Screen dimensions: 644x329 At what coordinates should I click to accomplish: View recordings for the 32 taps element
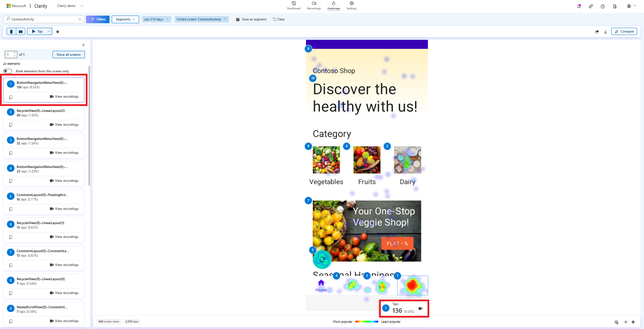64,153
